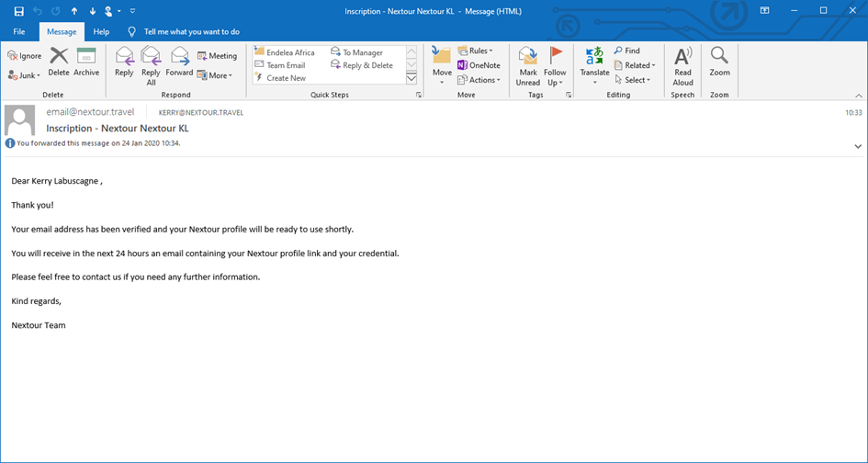This screenshot has width=868, height=463.
Task: Open Actions dropdown in Move group
Action: [x=479, y=80]
